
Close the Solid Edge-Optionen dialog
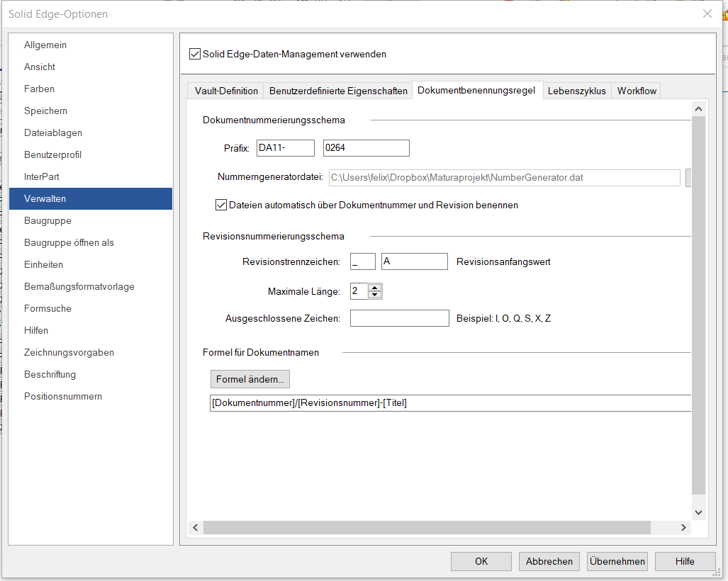(x=707, y=14)
